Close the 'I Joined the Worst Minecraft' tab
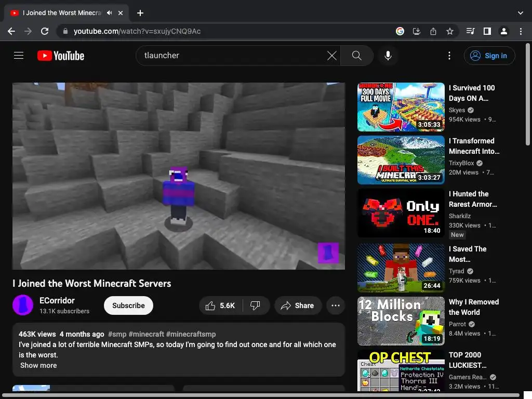This screenshot has width=532, height=399. [121, 13]
